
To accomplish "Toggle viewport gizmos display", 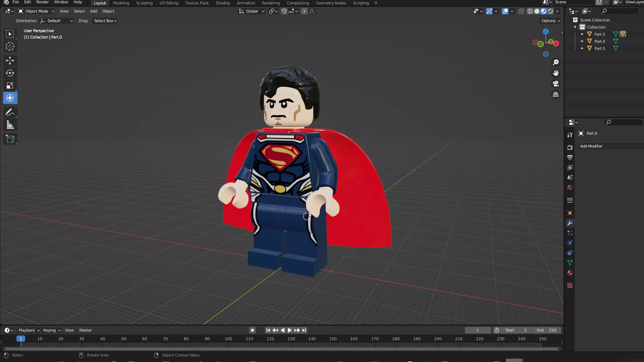I will tap(489, 11).
